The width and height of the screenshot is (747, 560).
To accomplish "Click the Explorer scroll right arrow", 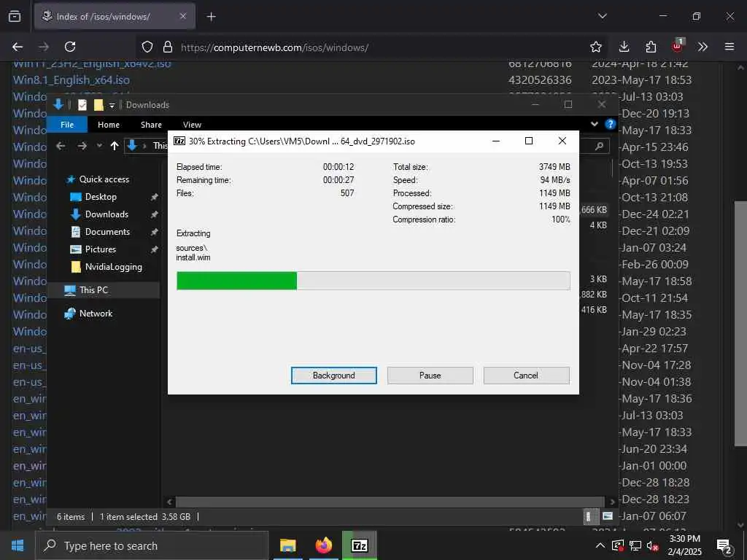I will click(613, 502).
